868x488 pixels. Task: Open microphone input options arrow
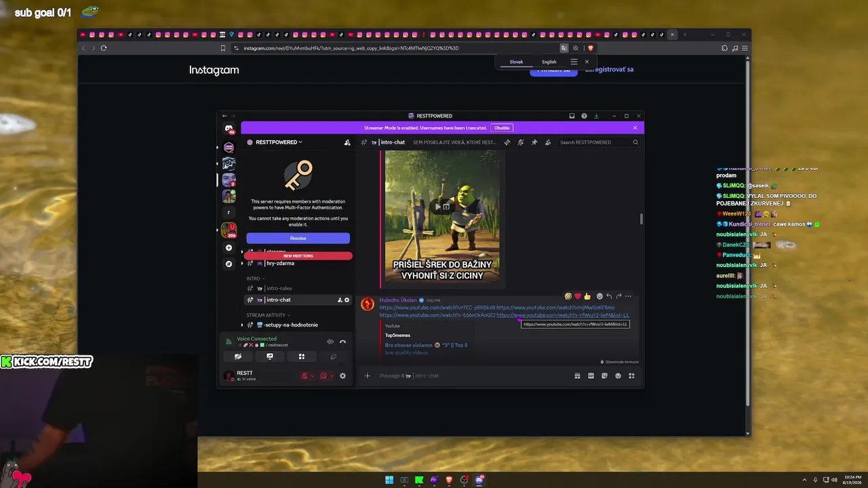(x=313, y=375)
